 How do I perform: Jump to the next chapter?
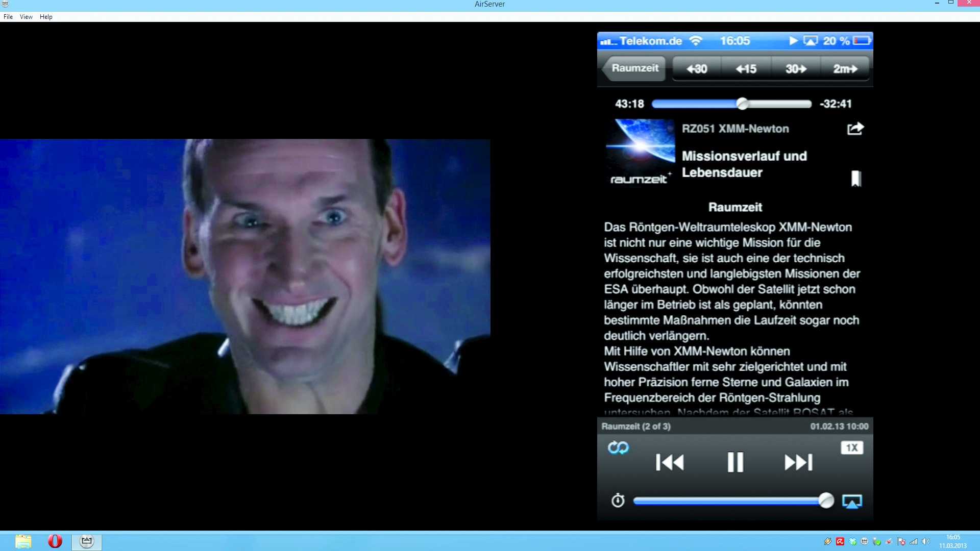(x=798, y=462)
